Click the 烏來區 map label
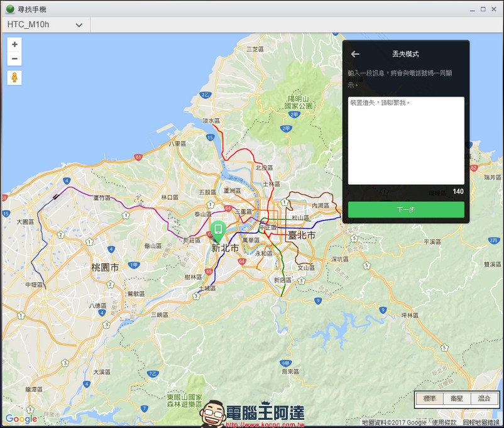The width and height of the screenshot is (504, 428). [290, 371]
